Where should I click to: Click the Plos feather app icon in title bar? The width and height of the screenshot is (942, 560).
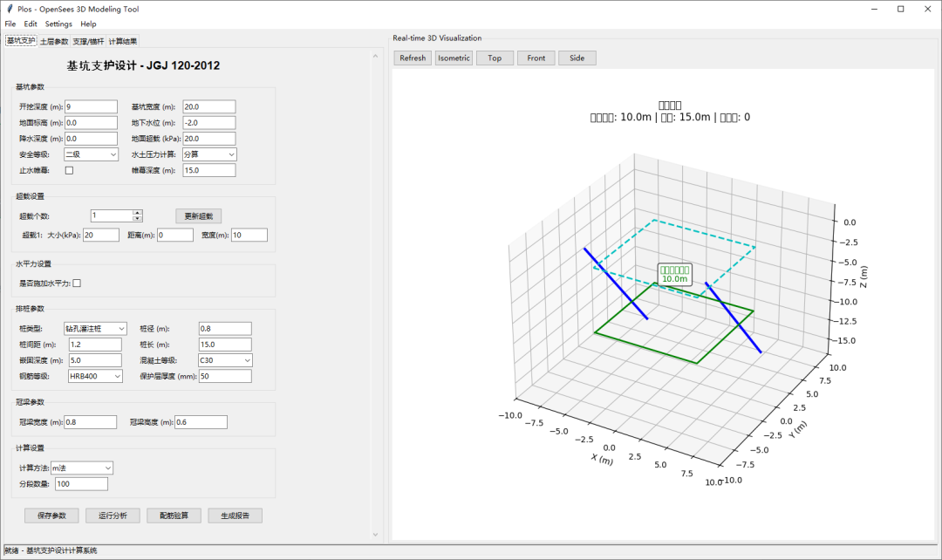pos(10,9)
